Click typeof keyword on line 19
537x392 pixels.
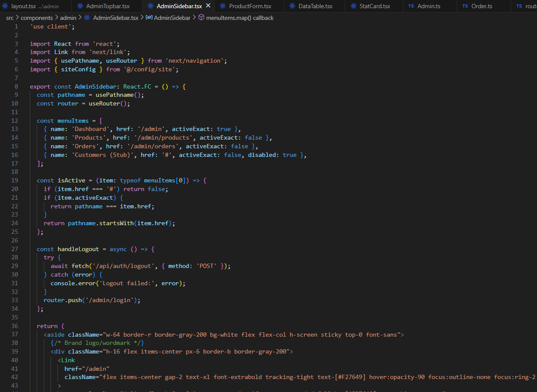(130, 180)
